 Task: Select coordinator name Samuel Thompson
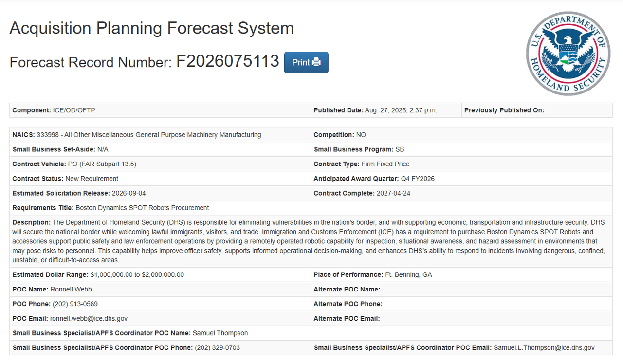coord(220,333)
